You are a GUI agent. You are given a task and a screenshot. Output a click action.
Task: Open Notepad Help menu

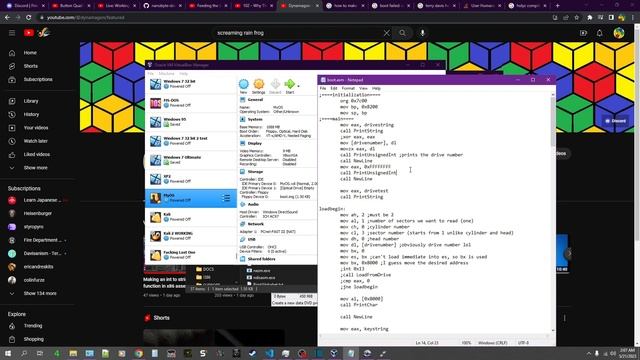[376, 88]
